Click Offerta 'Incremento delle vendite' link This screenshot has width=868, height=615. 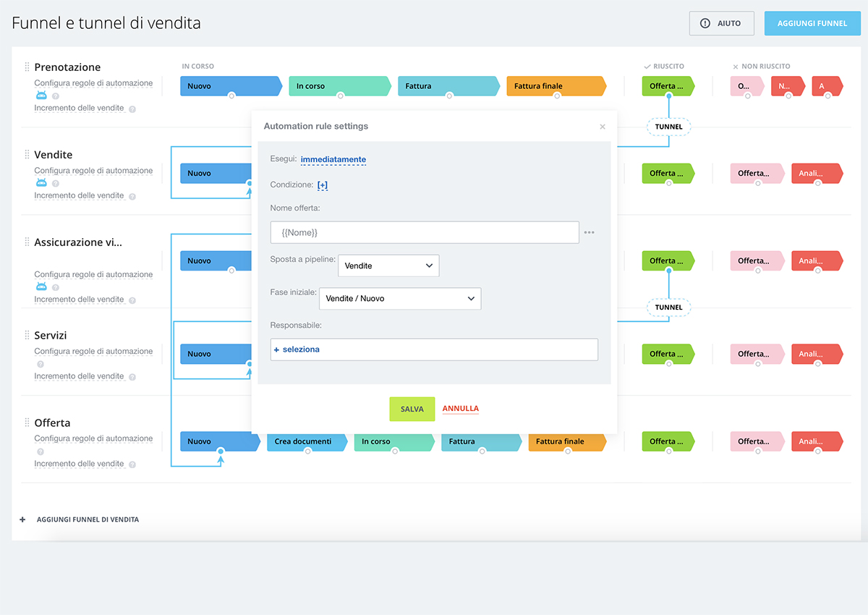click(x=79, y=463)
